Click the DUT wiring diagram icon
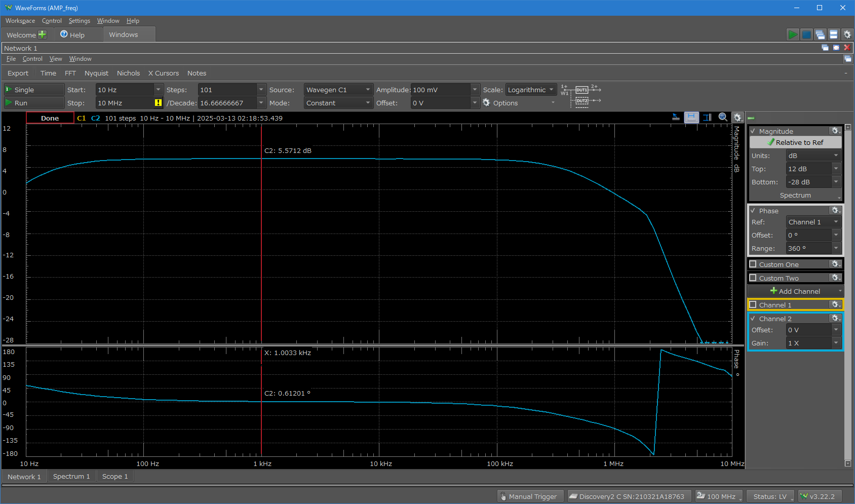 tap(580, 95)
